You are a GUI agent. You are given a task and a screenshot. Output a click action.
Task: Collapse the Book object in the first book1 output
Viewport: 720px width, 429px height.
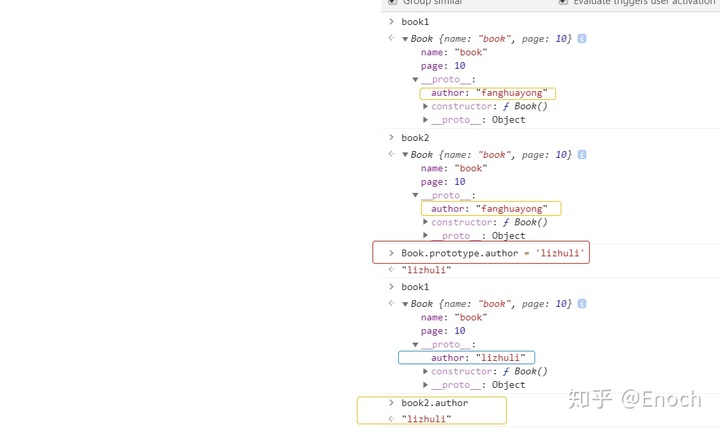(405, 39)
